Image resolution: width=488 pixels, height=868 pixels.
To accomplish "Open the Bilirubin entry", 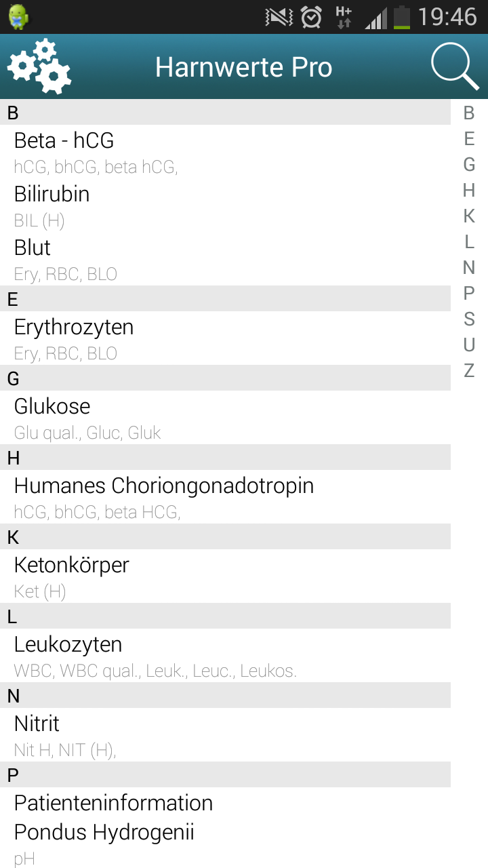I will click(x=225, y=205).
